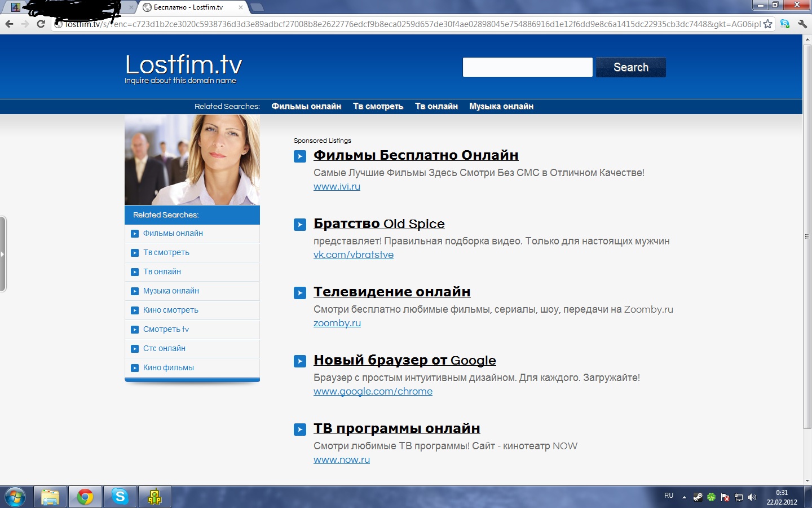Select sidebar link Фильмы онлайн
Viewport: 812px width, 508px height.
pos(173,233)
